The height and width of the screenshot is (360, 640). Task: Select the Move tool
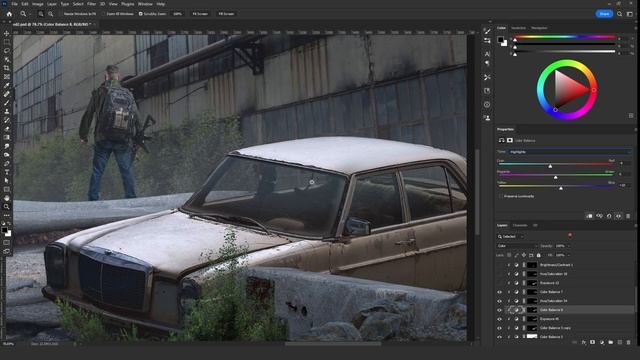(7, 33)
